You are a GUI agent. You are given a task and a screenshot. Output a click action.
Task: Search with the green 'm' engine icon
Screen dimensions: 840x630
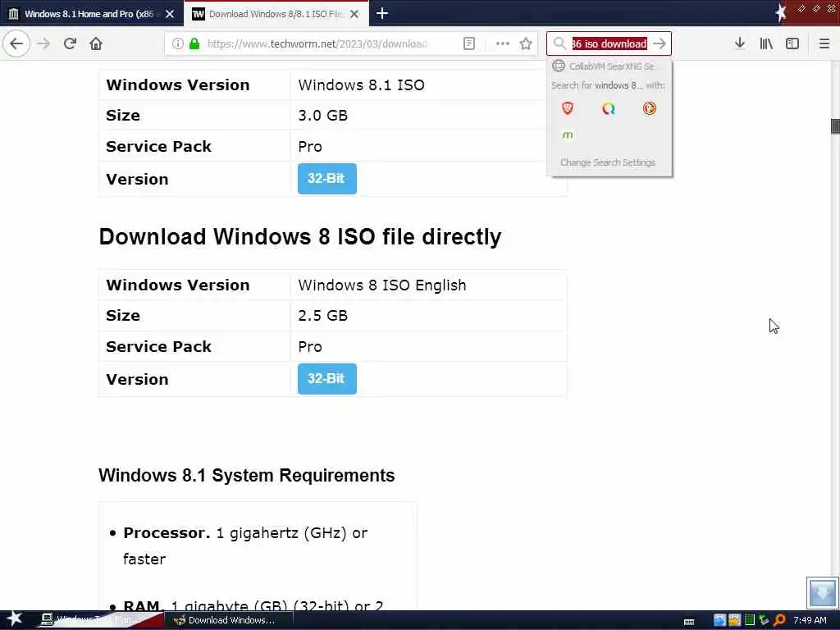(x=568, y=135)
